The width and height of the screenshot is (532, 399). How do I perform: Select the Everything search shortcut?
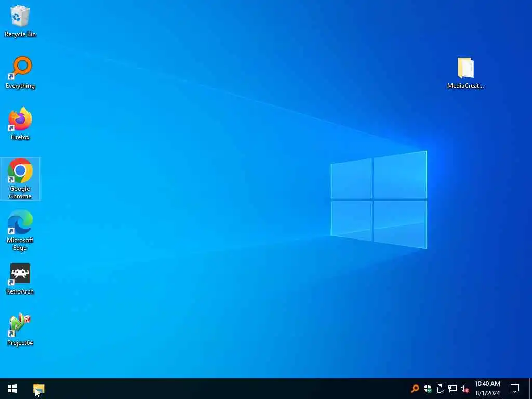[20, 73]
